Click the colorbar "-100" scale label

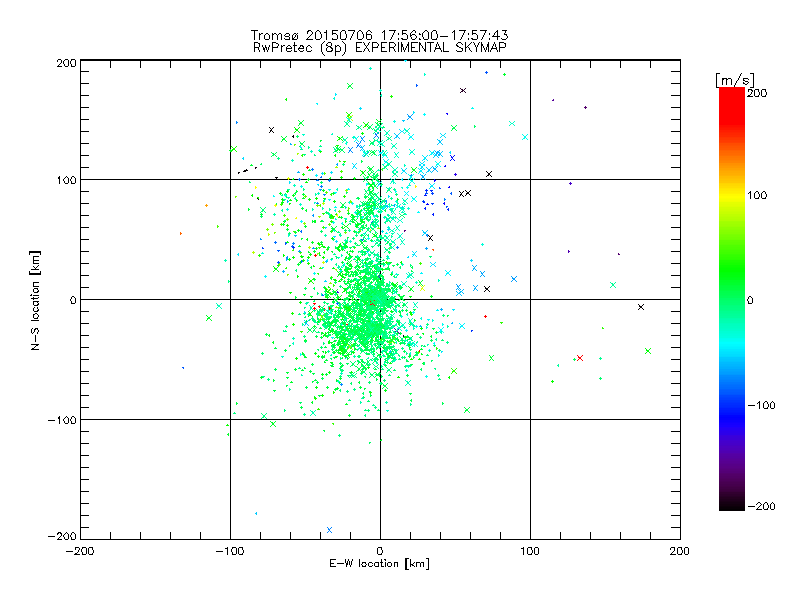[761, 406]
